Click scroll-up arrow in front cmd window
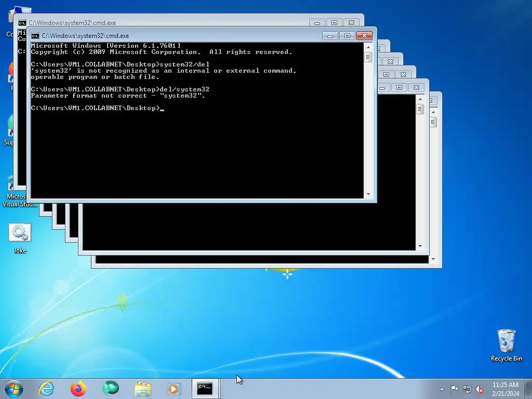 (368, 47)
